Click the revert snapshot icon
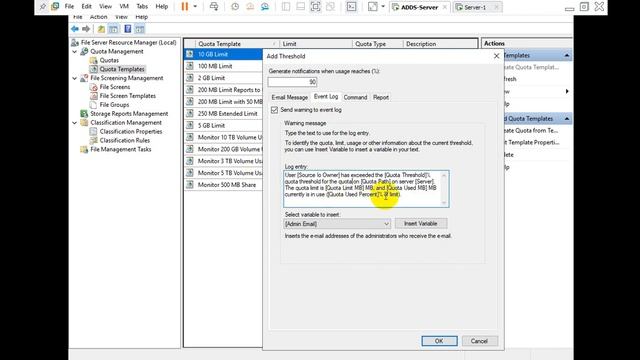This screenshot has height=360, width=640. (250, 7)
